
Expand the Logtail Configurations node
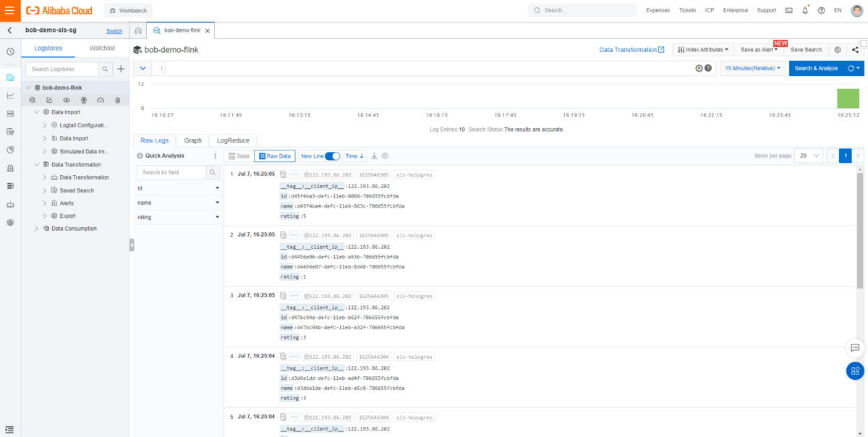(45, 125)
